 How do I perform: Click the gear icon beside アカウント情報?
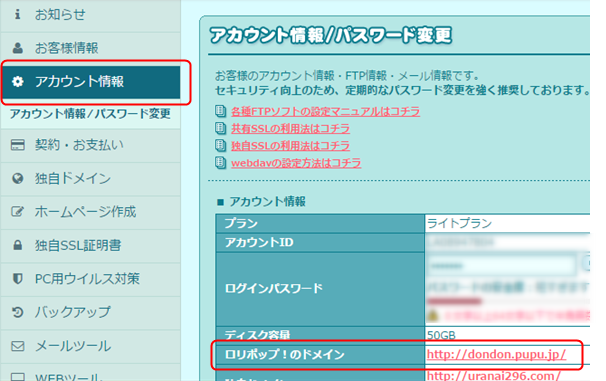18,82
